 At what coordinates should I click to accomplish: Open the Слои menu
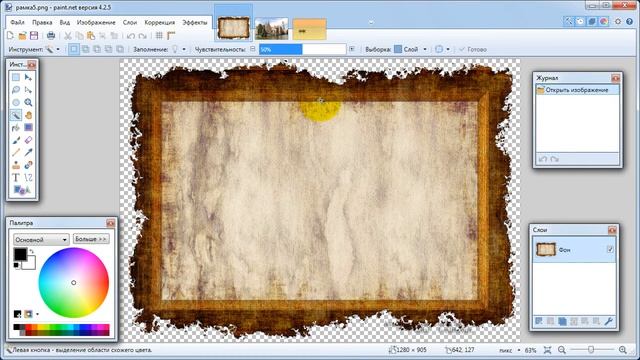coord(130,22)
